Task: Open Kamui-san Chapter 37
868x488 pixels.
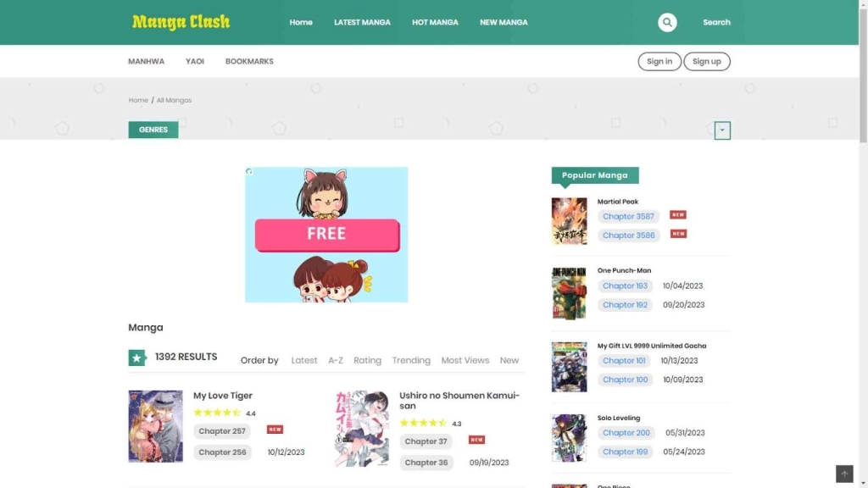Action: (x=426, y=441)
